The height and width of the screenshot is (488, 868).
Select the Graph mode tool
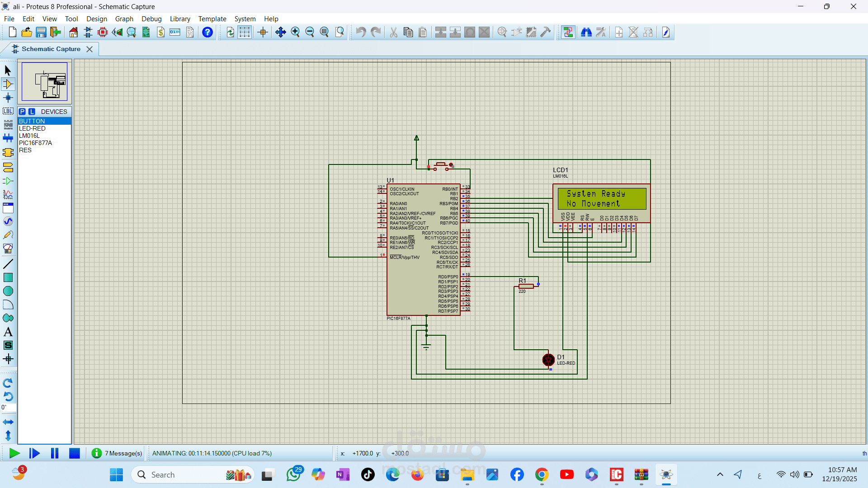8,195
